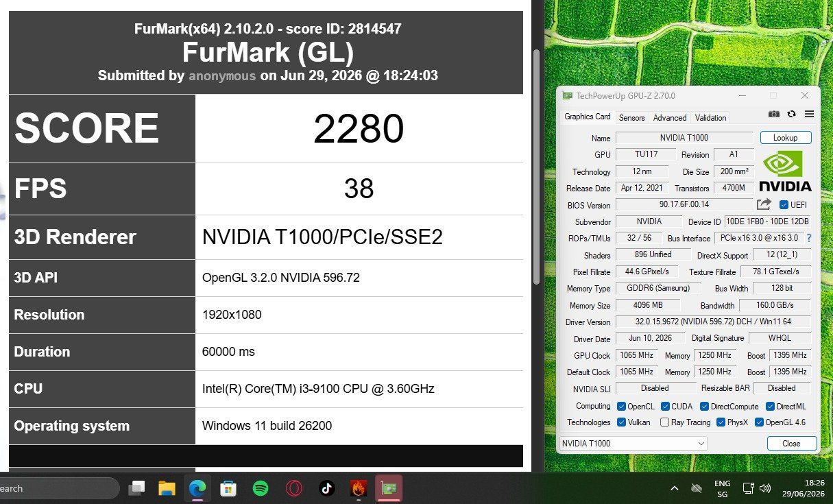This screenshot has width=833, height=504.
Task: Show hidden system tray icons chevron
Action: pos(674,488)
